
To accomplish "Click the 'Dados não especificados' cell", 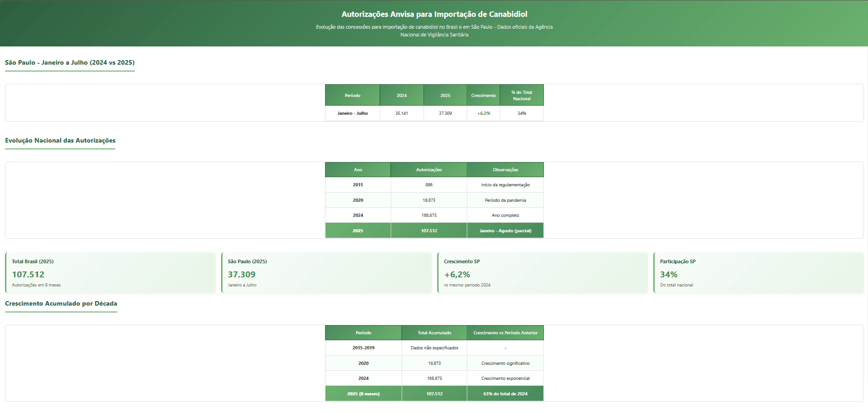I will click(434, 348).
